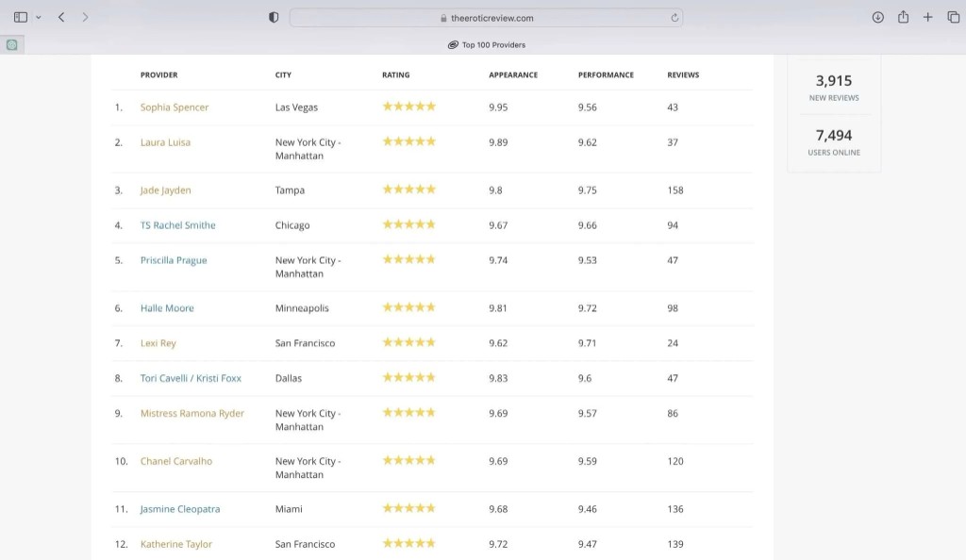Open a new tab with plus icon

coord(928,17)
